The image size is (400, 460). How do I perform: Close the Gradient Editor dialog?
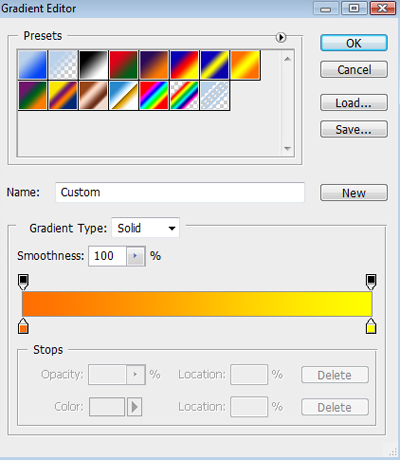(x=382, y=8)
